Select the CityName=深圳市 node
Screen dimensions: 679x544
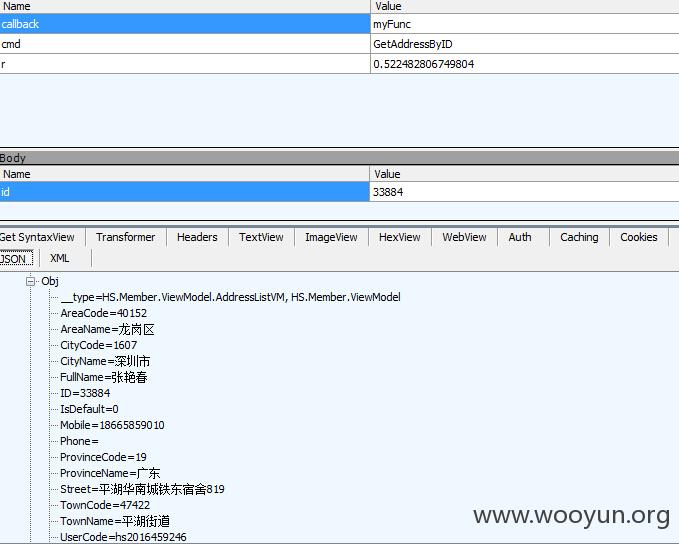point(105,361)
